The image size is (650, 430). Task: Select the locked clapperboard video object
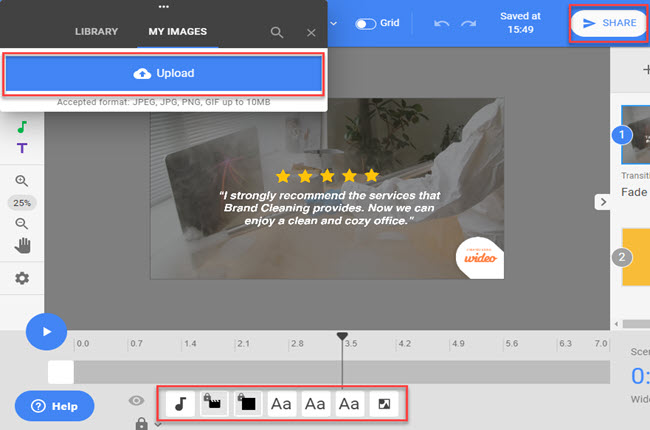tap(214, 403)
